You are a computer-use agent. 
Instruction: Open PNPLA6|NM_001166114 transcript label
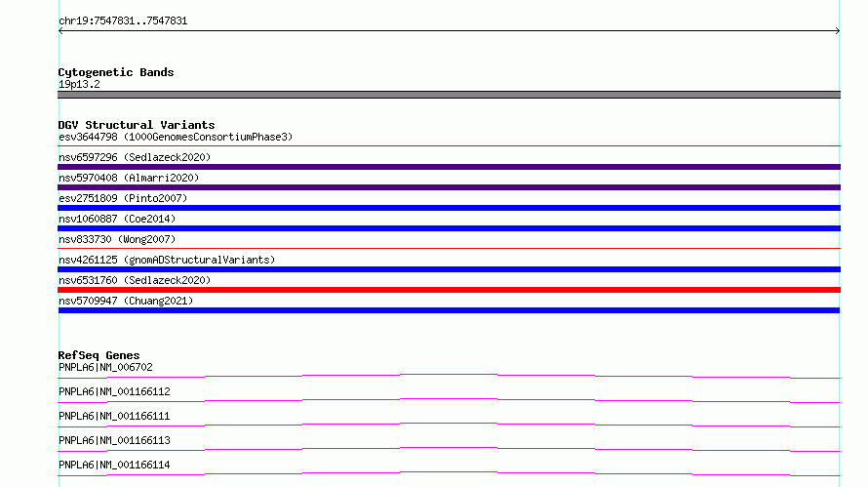coord(114,465)
